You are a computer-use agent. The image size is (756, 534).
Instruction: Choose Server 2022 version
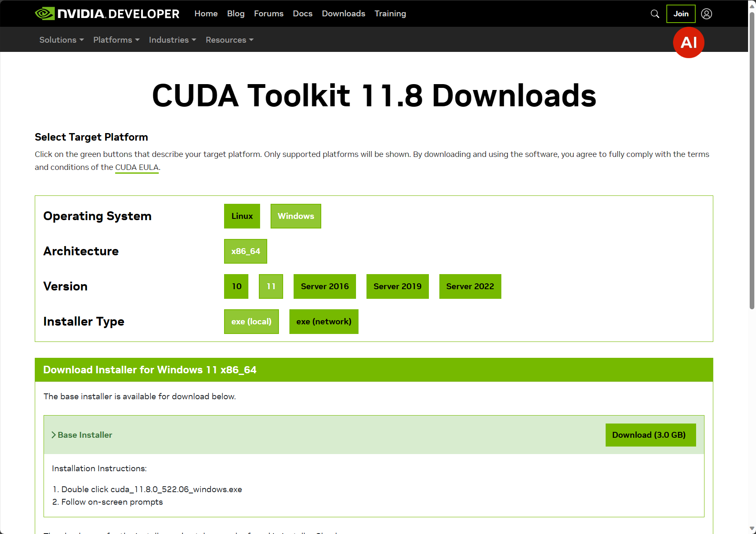(x=470, y=286)
